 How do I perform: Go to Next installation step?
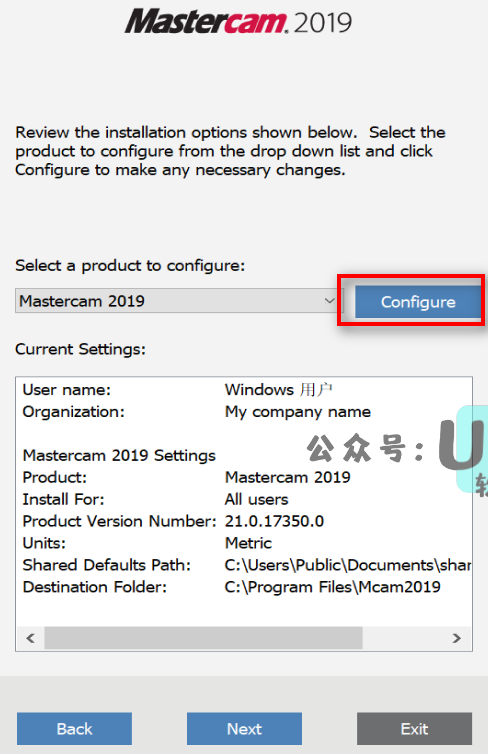point(244,729)
